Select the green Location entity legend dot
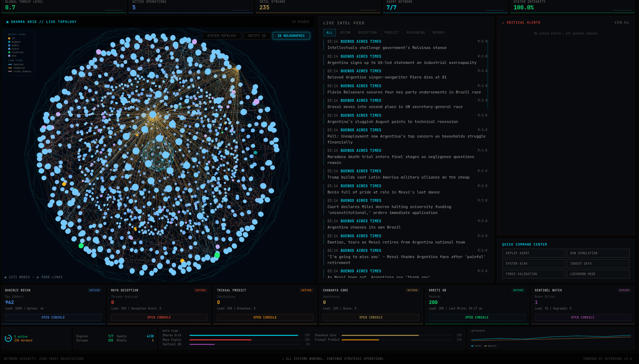Image resolution: width=639 pixels, height=364 pixels. coord(9,52)
